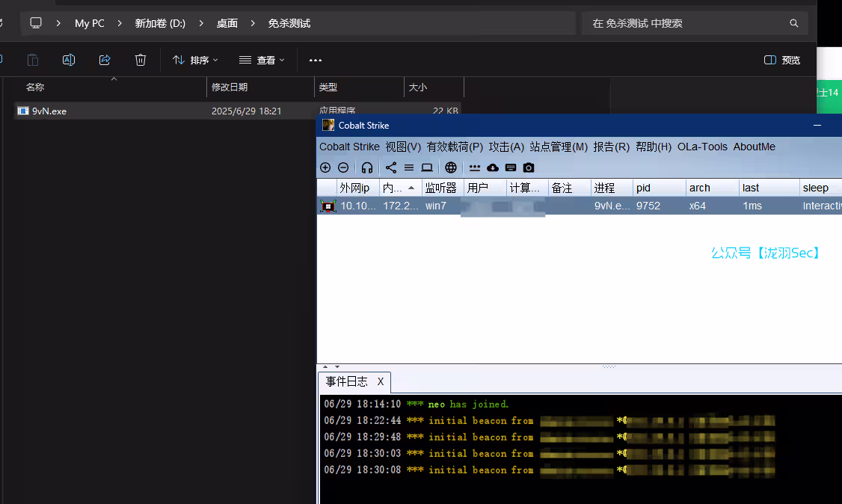Expand the 排序 sort dropdown
842x504 pixels.
(x=195, y=60)
